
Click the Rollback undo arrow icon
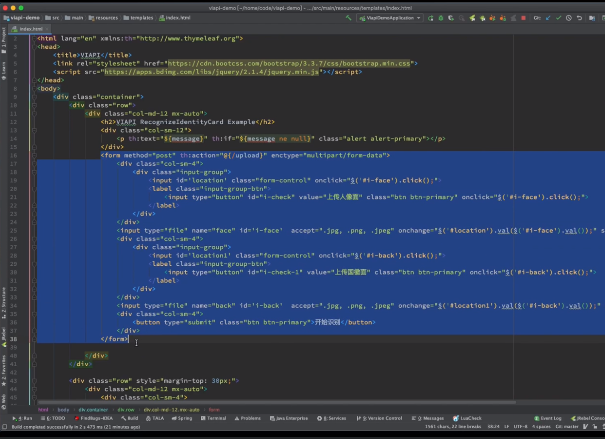(x=579, y=18)
